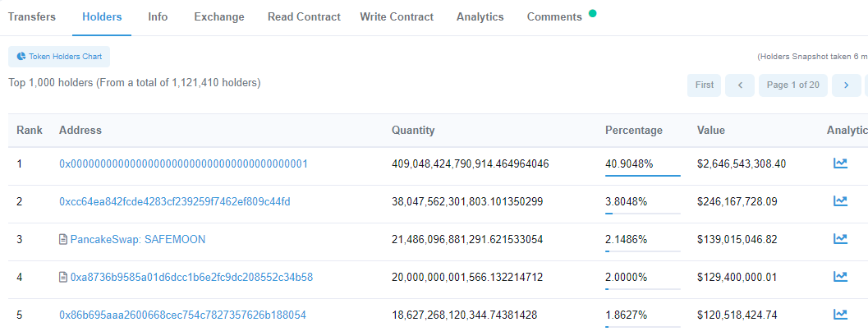Open analytics chart icon for PancakeSwap: SAFEMOON row
The width and height of the screenshot is (868, 336).
tap(840, 238)
